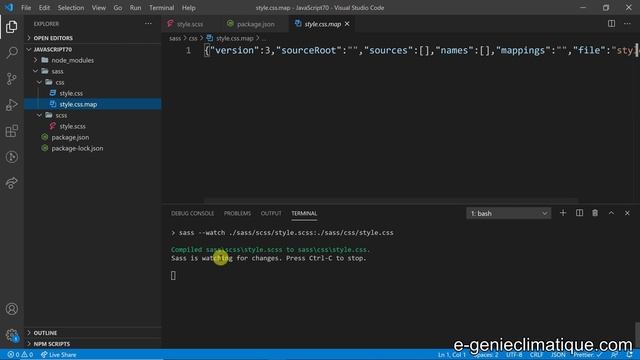This screenshot has height=360, width=640.
Task: Open the Selection menu
Action: 71,8
